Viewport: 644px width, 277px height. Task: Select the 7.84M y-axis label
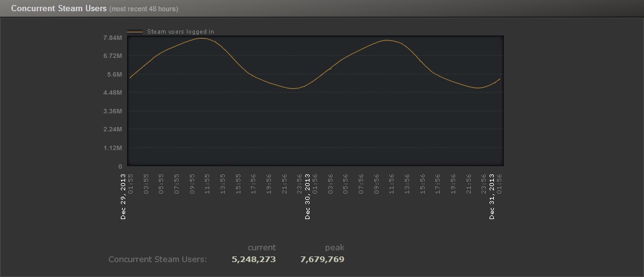113,38
